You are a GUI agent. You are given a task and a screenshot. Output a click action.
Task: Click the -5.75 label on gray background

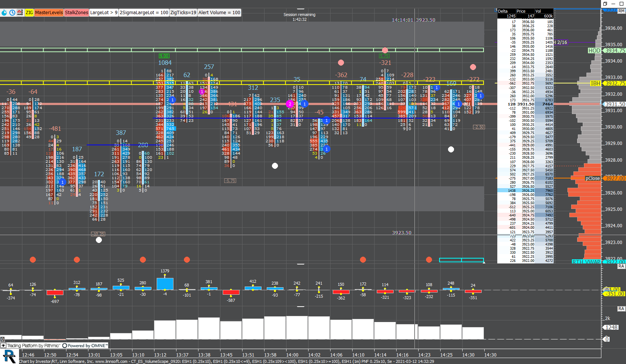pyautogui.click(x=230, y=181)
